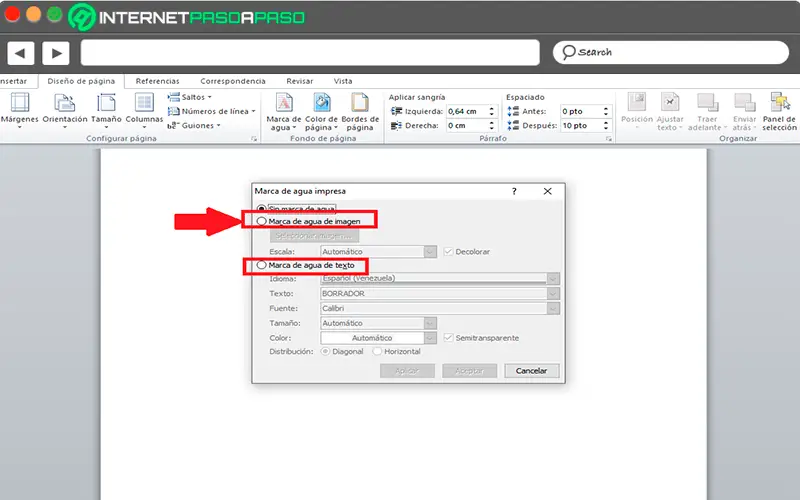Click the InternetPasoaPaso logo

(x=186, y=17)
